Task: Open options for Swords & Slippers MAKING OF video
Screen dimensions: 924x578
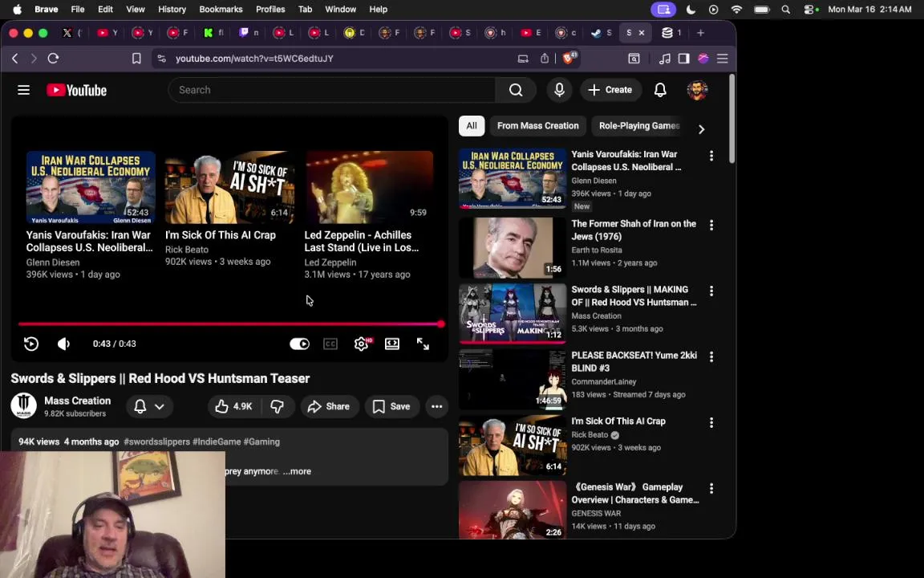Action: [711, 291]
